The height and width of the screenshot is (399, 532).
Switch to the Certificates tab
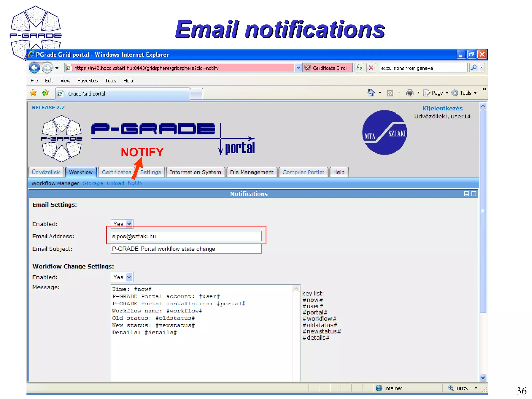(116, 172)
